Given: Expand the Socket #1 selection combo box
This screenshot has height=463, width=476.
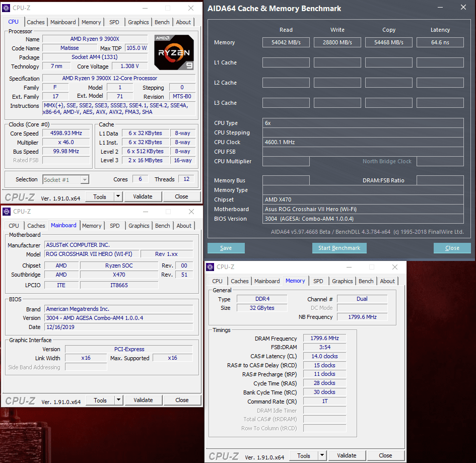Looking at the screenshot, I should tap(65, 180).
